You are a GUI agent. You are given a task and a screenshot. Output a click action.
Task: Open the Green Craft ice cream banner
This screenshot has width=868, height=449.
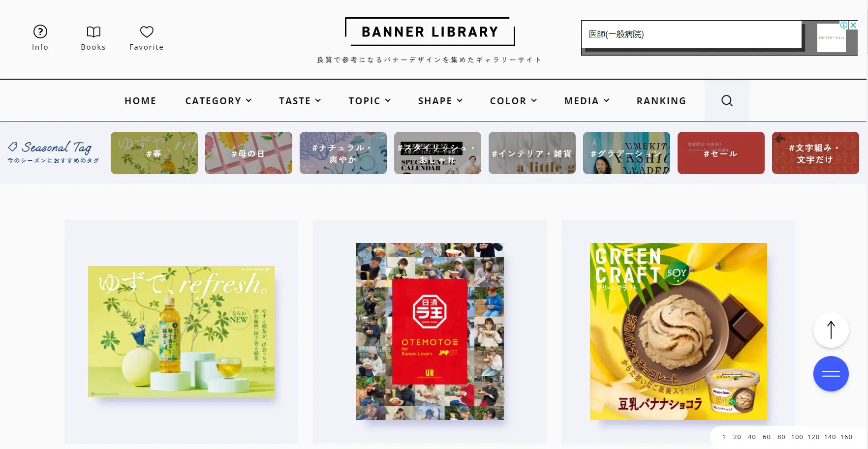pyautogui.click(x=678, y=331)
